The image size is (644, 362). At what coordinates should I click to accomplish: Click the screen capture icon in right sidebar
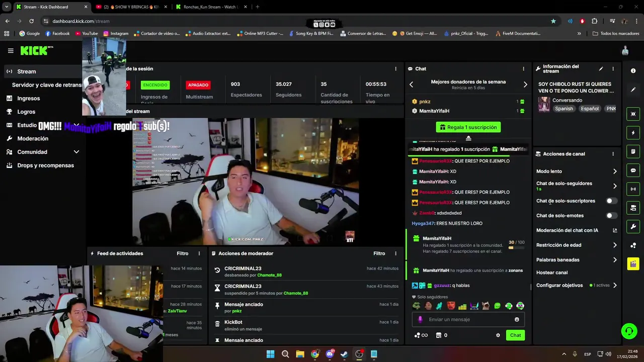point(633,114)
